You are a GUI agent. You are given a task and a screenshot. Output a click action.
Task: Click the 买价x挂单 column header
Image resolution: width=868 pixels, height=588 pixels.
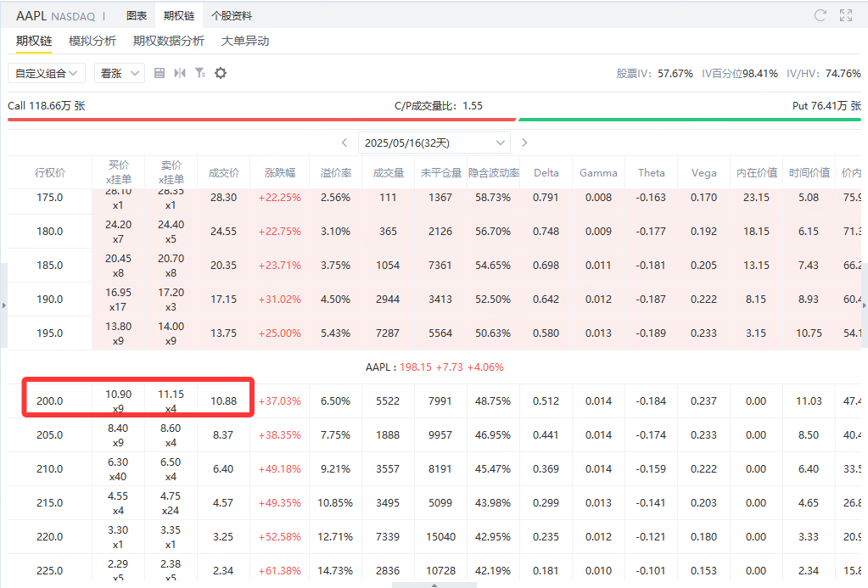click(x=119, y=172)
